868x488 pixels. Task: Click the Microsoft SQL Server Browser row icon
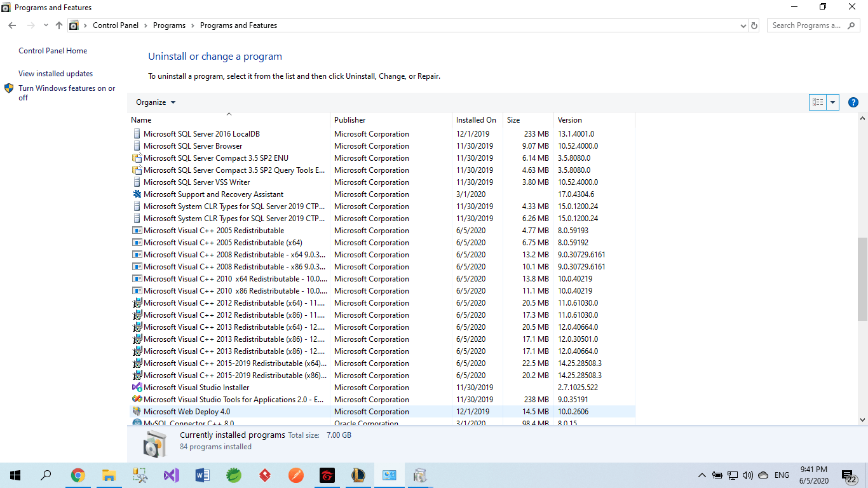click(137, 146)
